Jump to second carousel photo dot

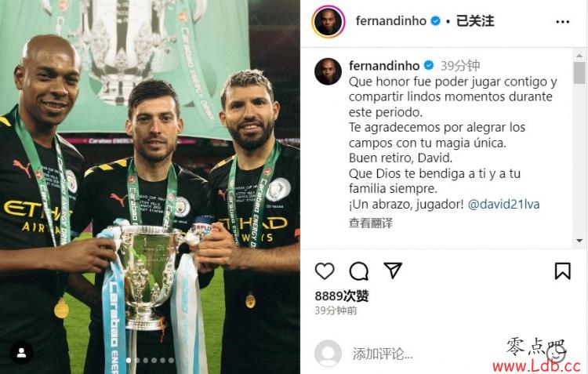pos(137,360)
